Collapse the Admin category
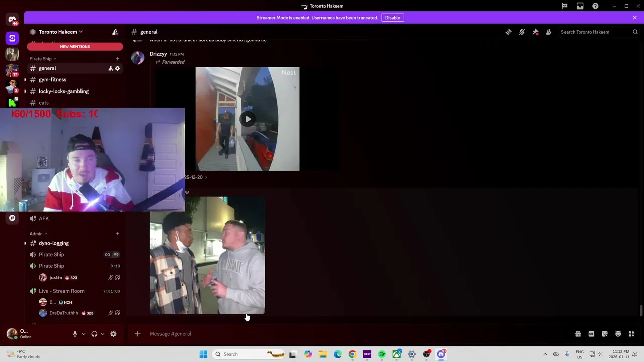The image size is (644, 362). click(x=38, y=234)
